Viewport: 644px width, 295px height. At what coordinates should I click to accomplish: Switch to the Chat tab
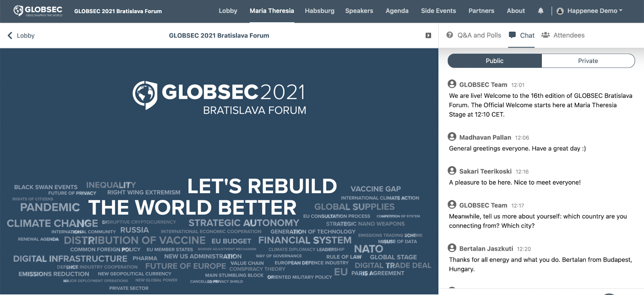tap(522, 35)
